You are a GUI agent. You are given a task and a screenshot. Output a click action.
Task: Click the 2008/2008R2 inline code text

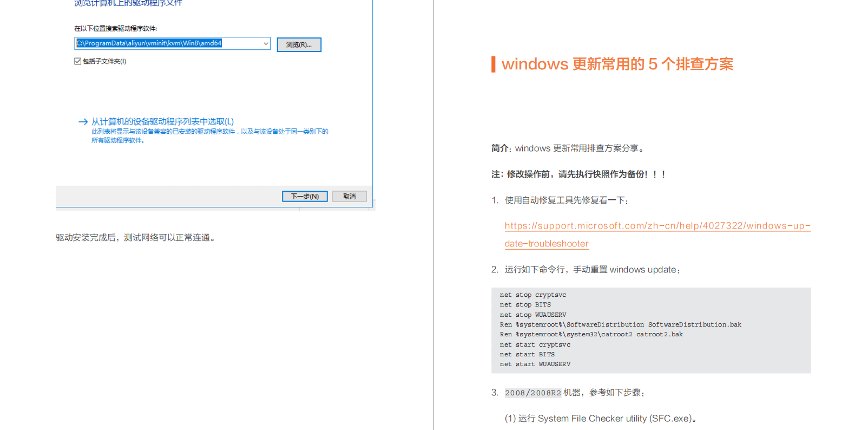pyautogui.click(x=533, y=393)
